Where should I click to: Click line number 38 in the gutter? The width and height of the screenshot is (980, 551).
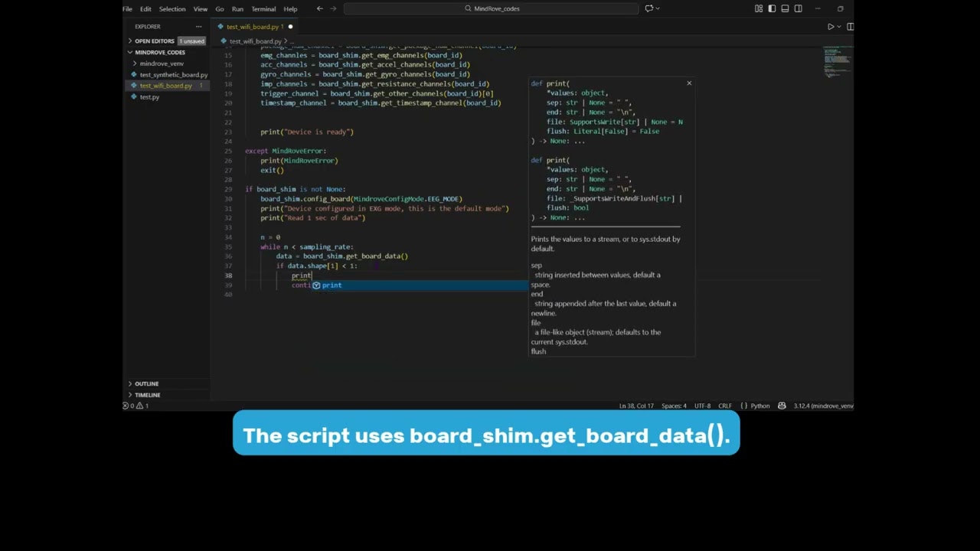228,275
